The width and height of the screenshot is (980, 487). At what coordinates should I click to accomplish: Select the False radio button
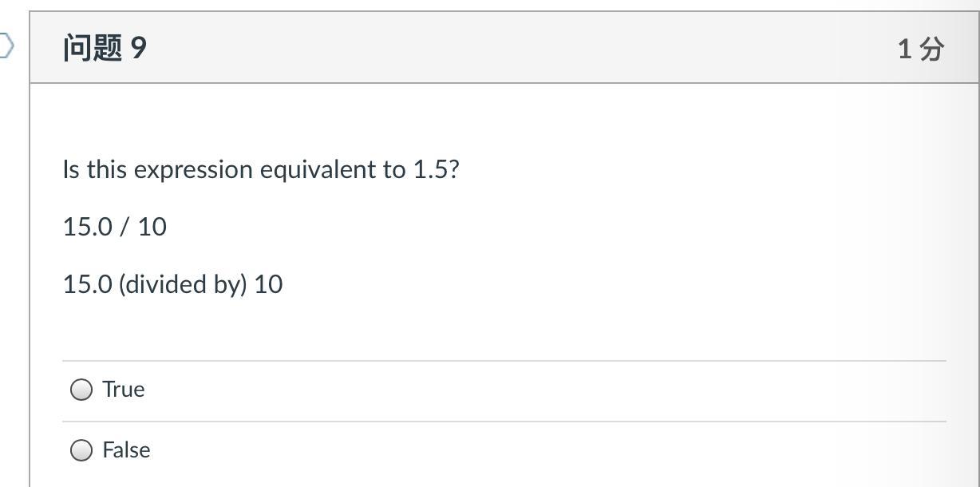pos(81,450)
